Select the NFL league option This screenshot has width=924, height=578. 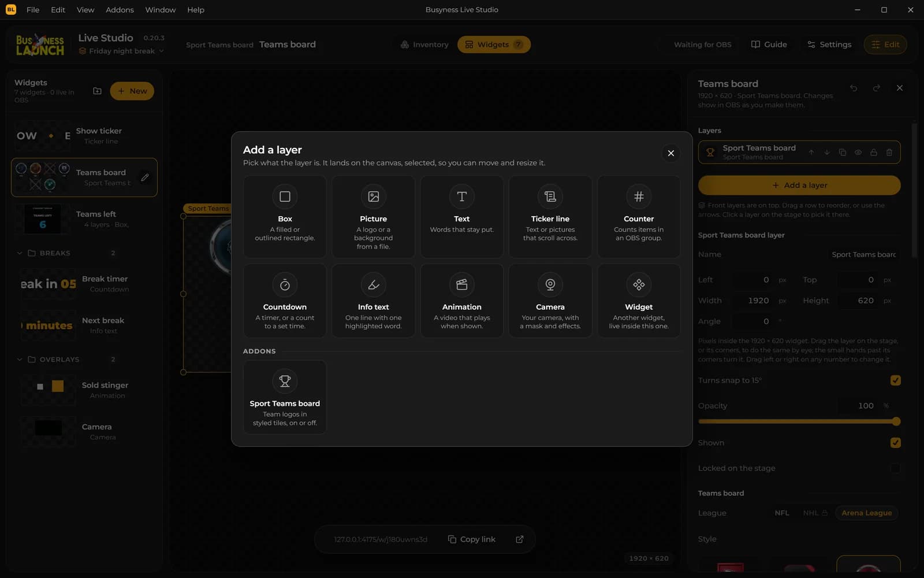point(782,513)
